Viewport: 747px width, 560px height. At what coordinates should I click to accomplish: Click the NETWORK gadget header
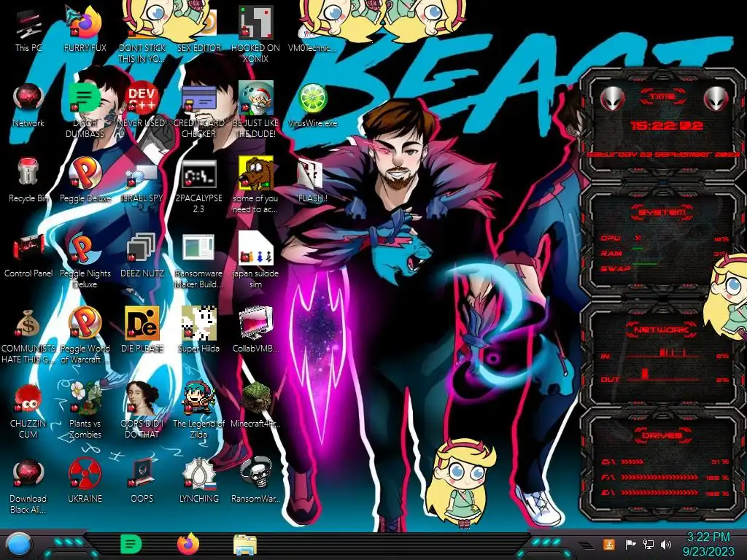coord(662,330)
